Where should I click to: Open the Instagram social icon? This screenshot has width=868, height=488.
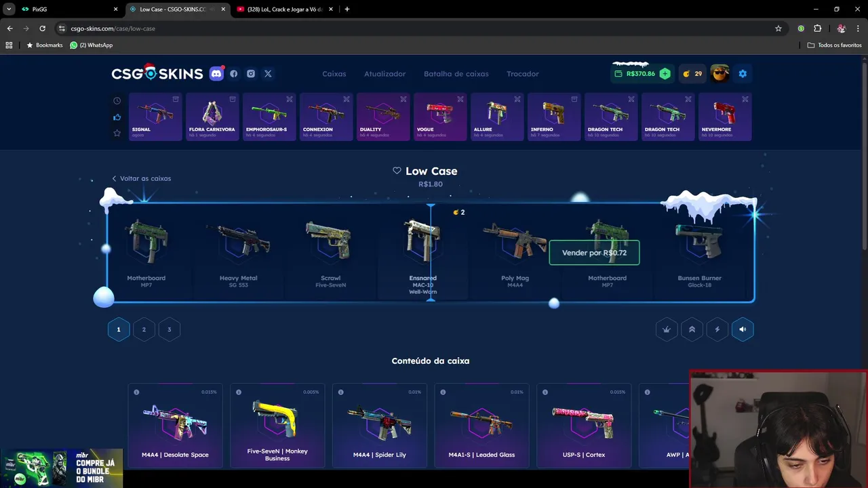click(251, 74)
